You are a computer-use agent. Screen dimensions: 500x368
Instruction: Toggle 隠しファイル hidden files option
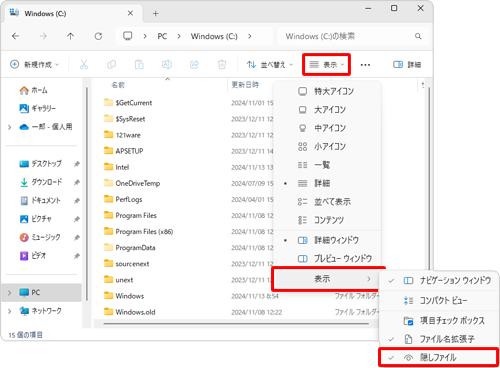tap(439, 358)
